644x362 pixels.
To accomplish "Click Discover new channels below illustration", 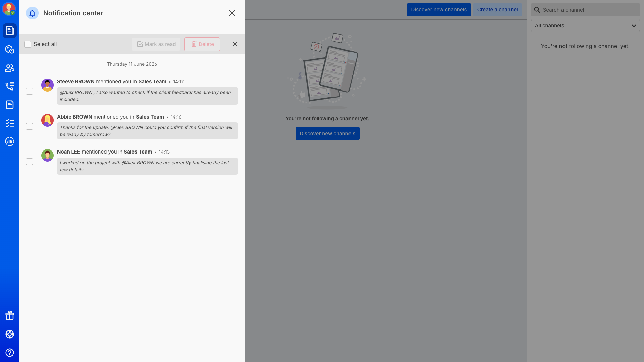I will coord(327,133).
